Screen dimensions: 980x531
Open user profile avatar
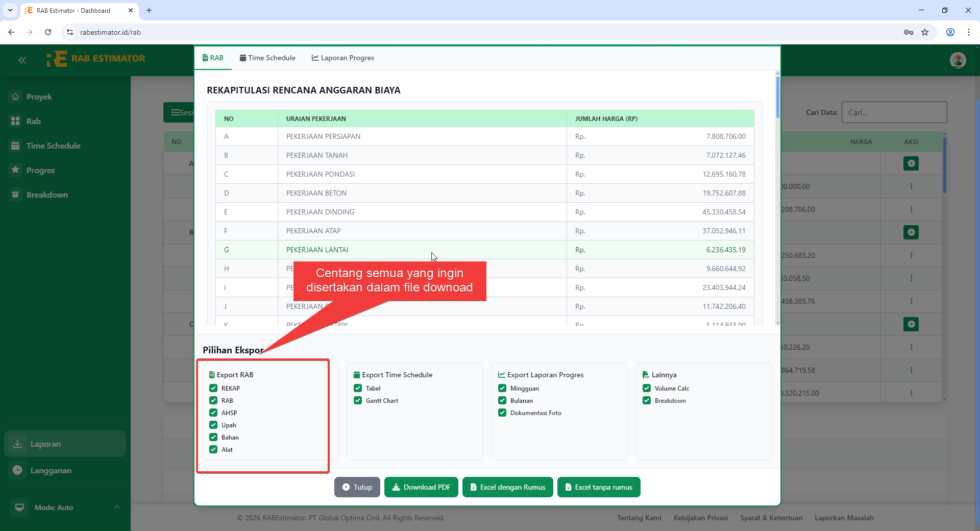(958, 60)
